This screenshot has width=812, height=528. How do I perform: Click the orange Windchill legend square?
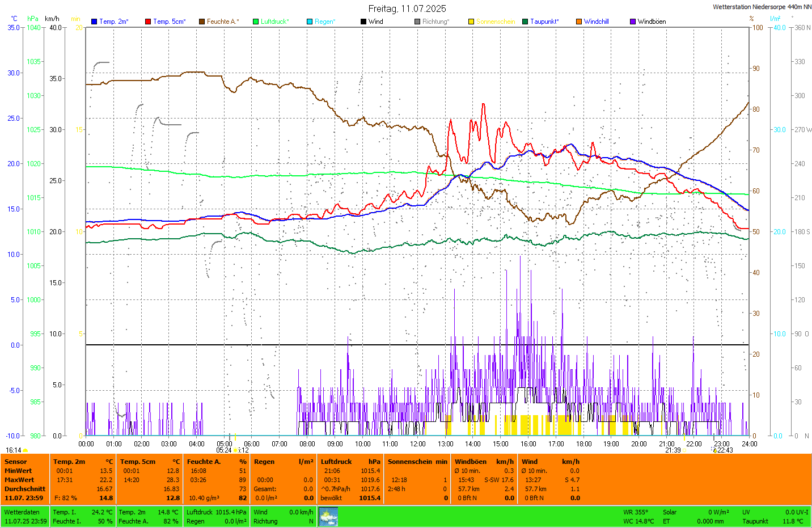(x=579, y=22)
